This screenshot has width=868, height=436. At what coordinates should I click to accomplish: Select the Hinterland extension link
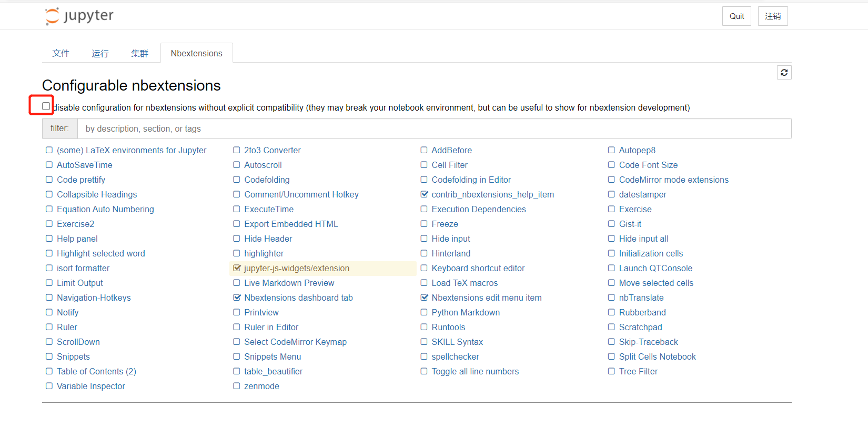[x=451, y=253]
